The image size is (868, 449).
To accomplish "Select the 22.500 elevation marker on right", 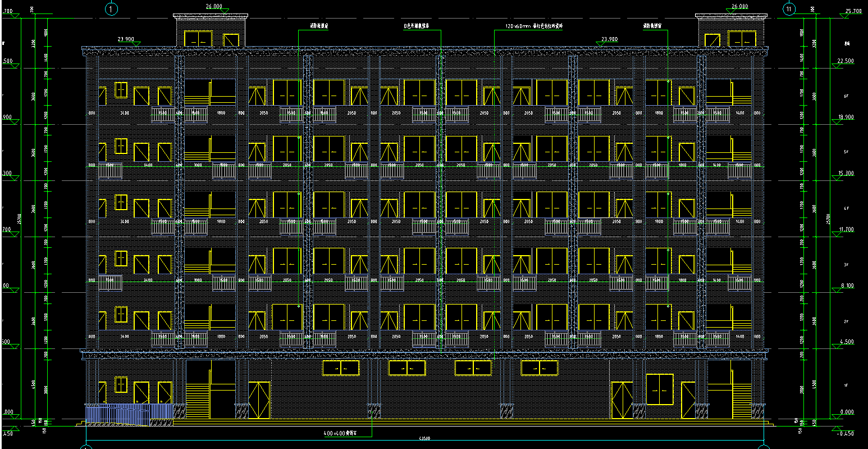I will point(845,61).
